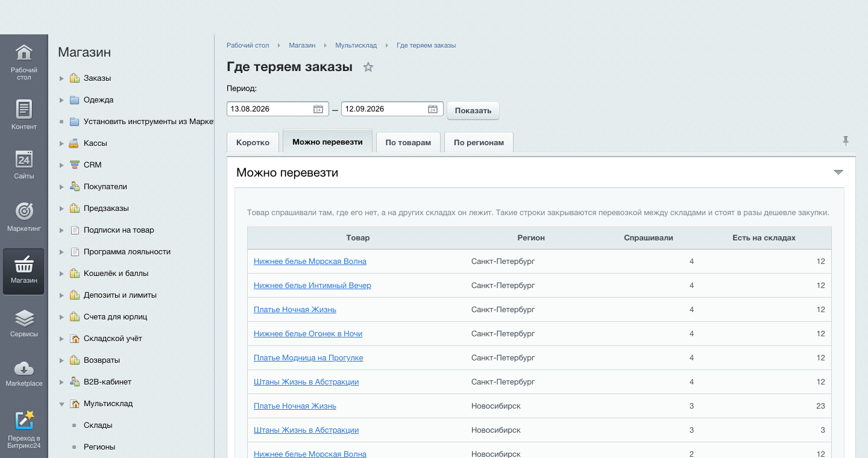Expand the Складской учёт tree node

point(61,339)
